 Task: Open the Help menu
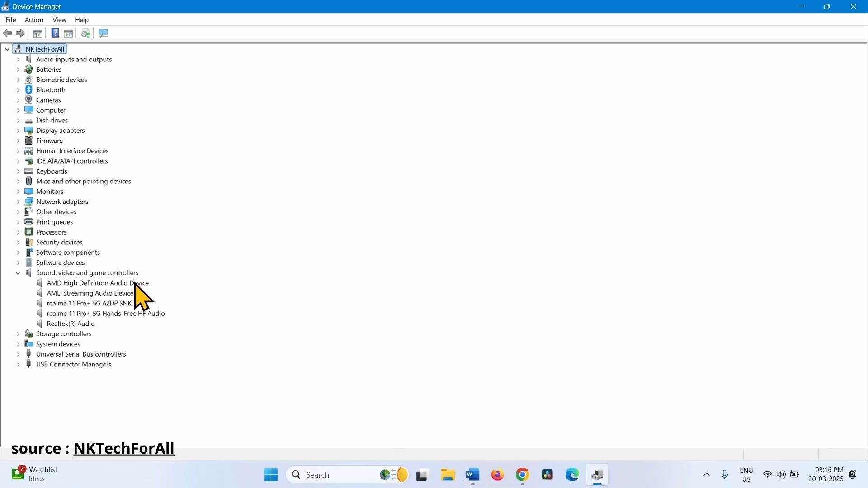(82, 20)
